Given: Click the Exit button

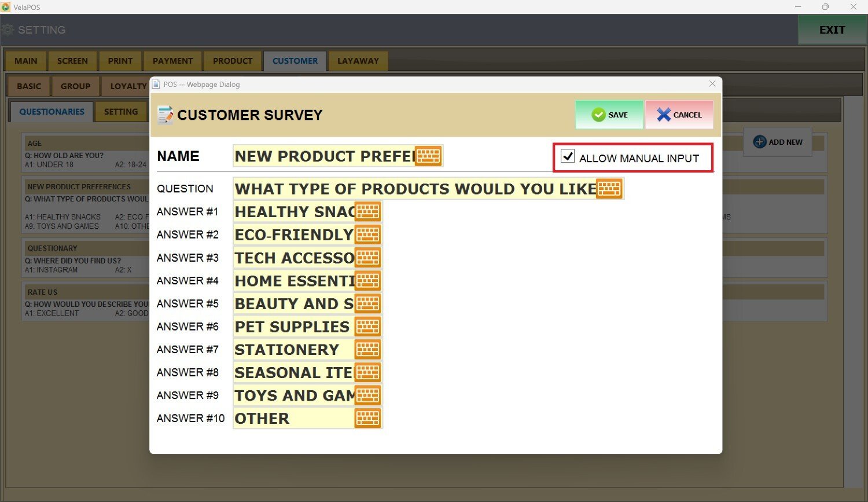Looking at the screenshot, I should click(x=832, y=30).
